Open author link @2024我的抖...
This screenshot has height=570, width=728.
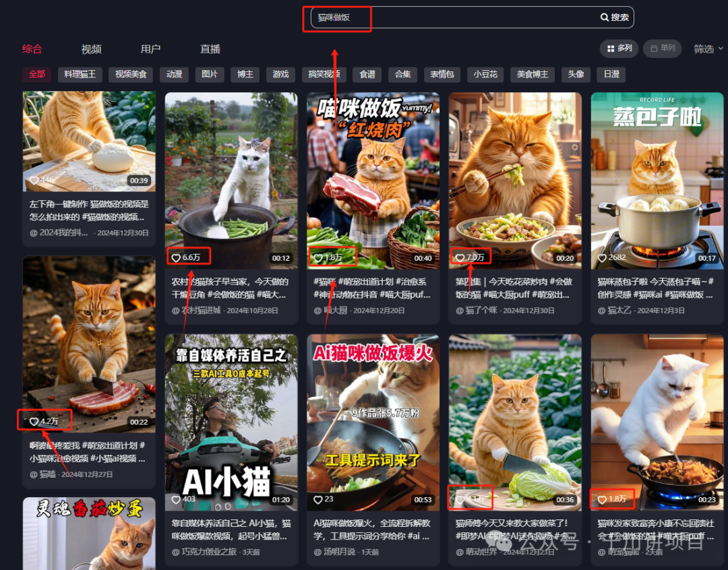coord(59,232)
